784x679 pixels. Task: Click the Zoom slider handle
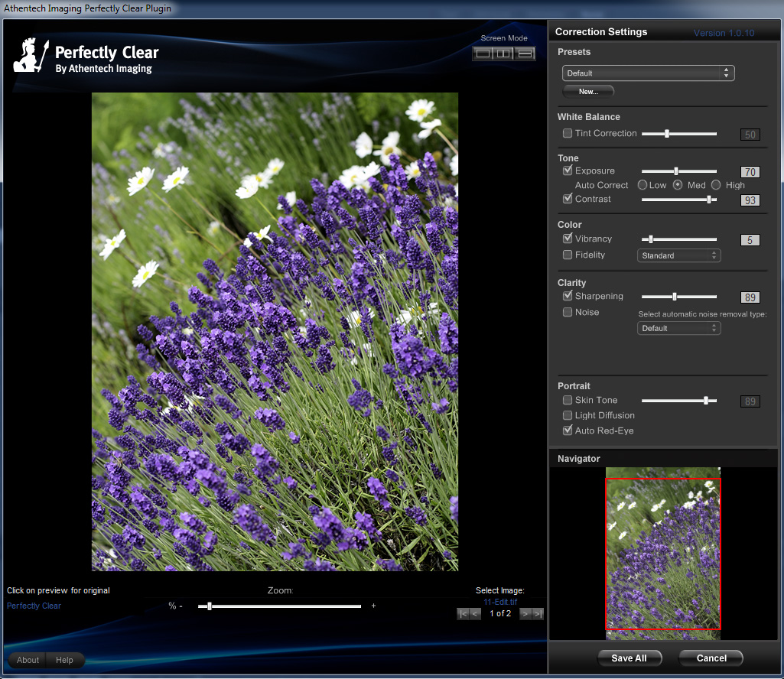point(210,606)
